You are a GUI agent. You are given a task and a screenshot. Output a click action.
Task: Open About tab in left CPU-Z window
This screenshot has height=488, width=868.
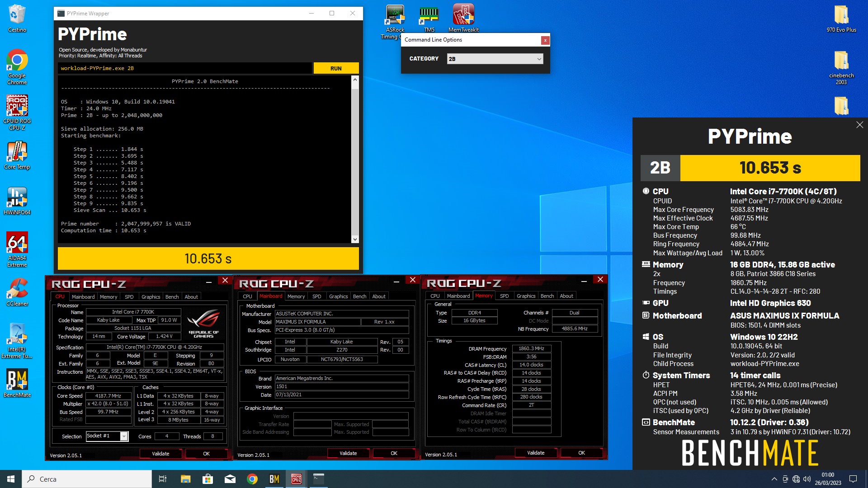tap(191, 297)
